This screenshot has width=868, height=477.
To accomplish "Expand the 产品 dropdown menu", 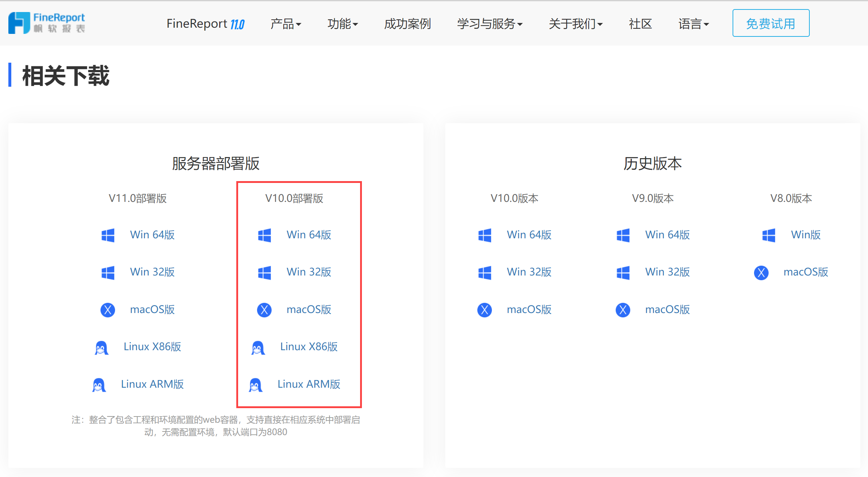I will 286,24.
